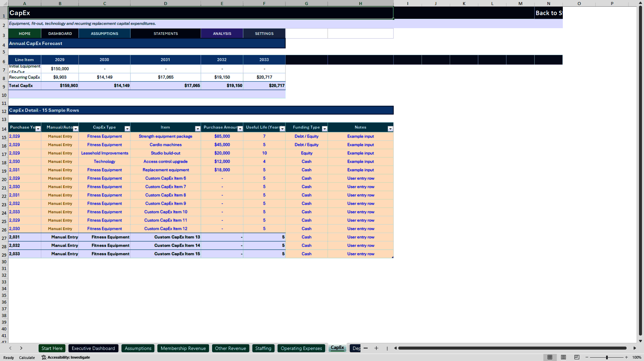644x361 pixels.
Task: Zoom out with the minus button
Action: tap(587, 357)
